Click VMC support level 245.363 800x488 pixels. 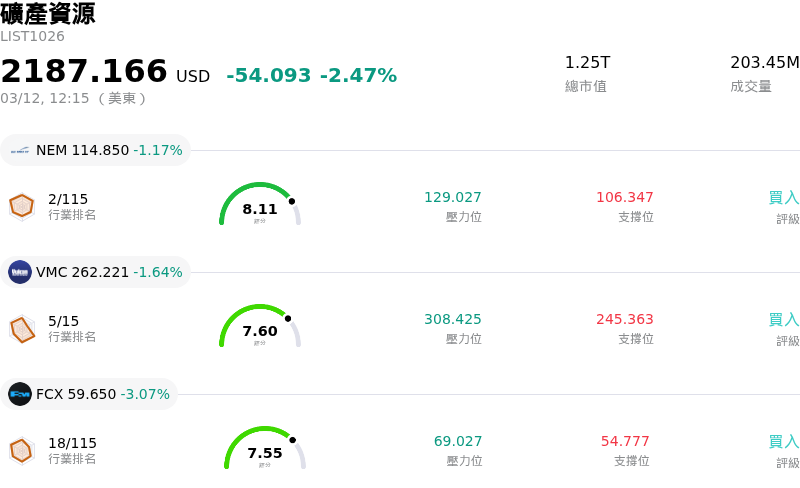point(624,320)
